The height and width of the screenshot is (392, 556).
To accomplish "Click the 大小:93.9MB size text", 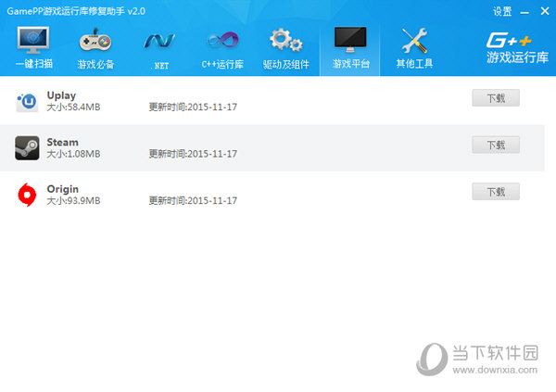I will pyautogui.click(x=73, y=201).
